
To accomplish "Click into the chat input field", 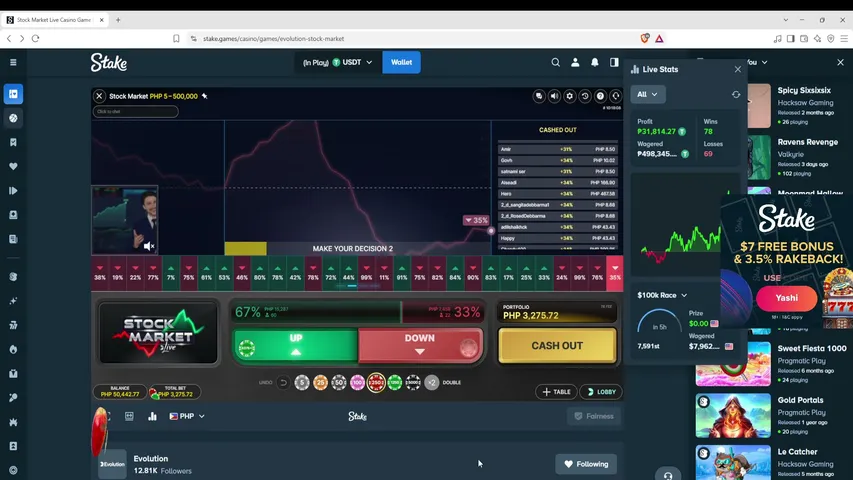I will (x=135, y=112).
